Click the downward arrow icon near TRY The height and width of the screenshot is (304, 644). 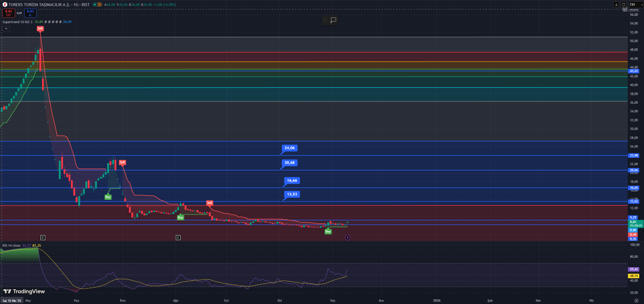616,4
